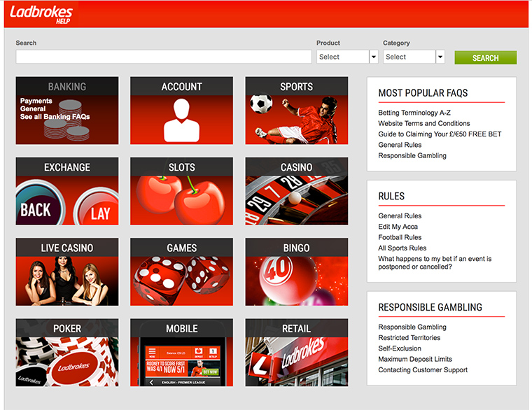Focus the Search text field

[164, 57]
